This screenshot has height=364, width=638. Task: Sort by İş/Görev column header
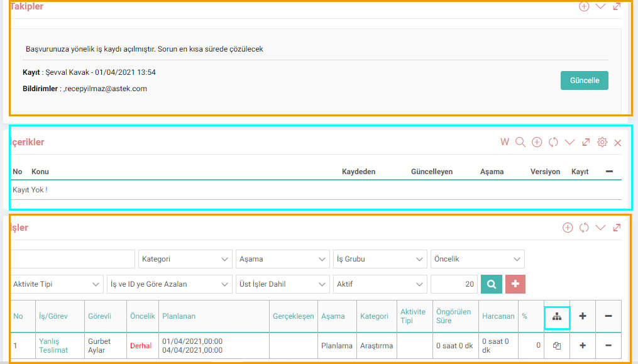(53, 316)
